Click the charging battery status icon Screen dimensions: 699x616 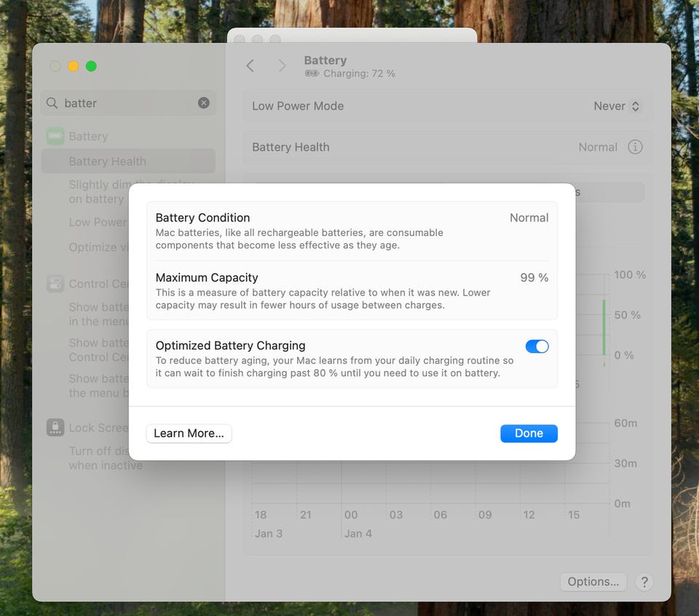(312, 74)
